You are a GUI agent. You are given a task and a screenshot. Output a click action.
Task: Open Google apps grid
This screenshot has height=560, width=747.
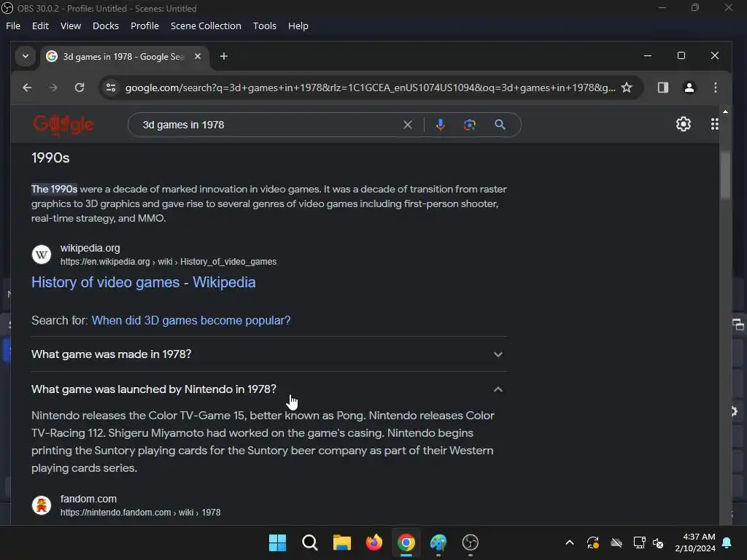[715, 124]
